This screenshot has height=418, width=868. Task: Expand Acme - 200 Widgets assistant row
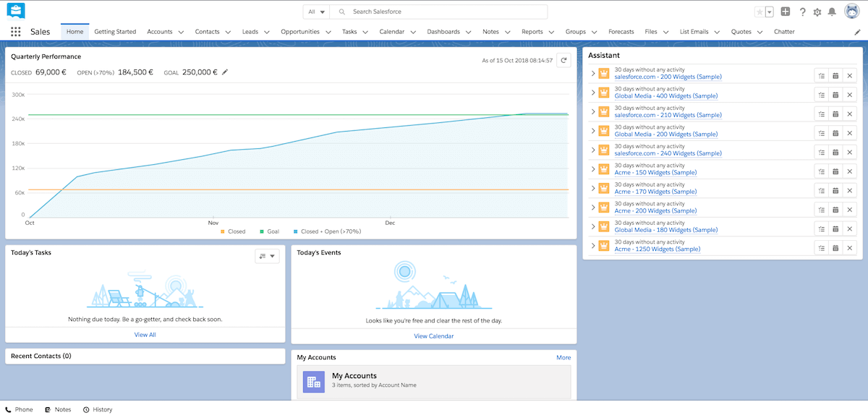coord(593,208)
